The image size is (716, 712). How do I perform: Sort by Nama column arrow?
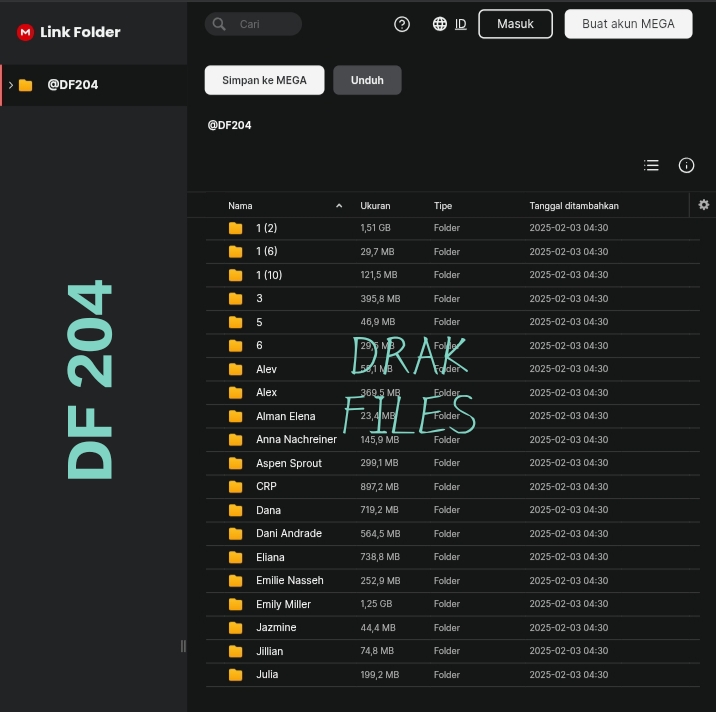click(339, 206)
